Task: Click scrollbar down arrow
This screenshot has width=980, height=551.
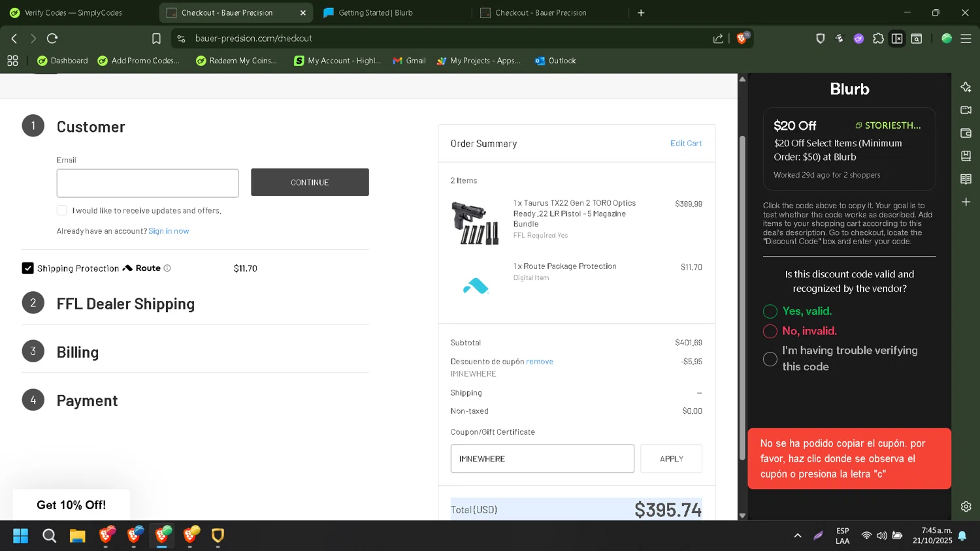Action: (x=742, y=516)
